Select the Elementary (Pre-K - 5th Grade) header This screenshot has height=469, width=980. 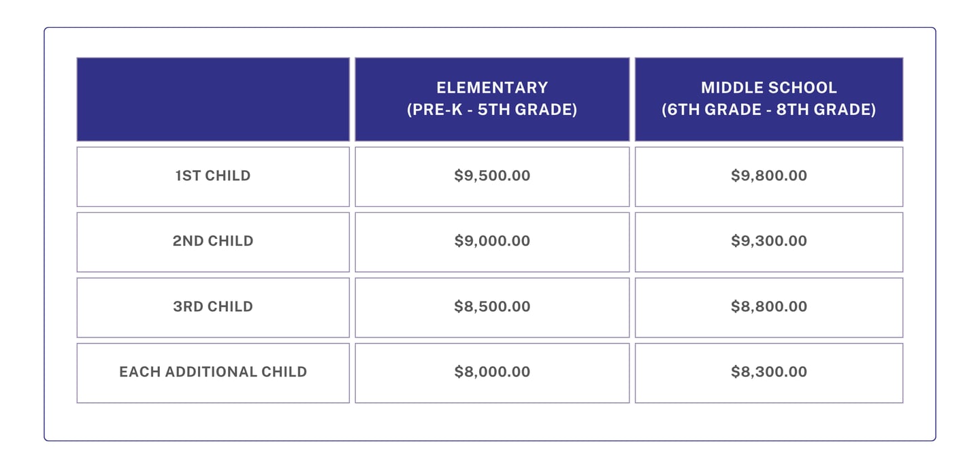tap(492, 99)
